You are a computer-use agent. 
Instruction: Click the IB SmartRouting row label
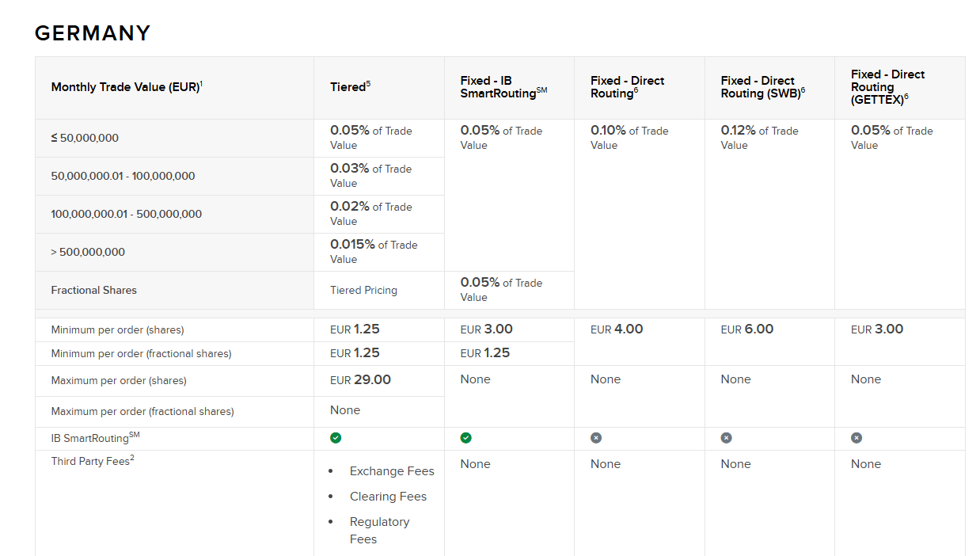(x=95, y=438)
